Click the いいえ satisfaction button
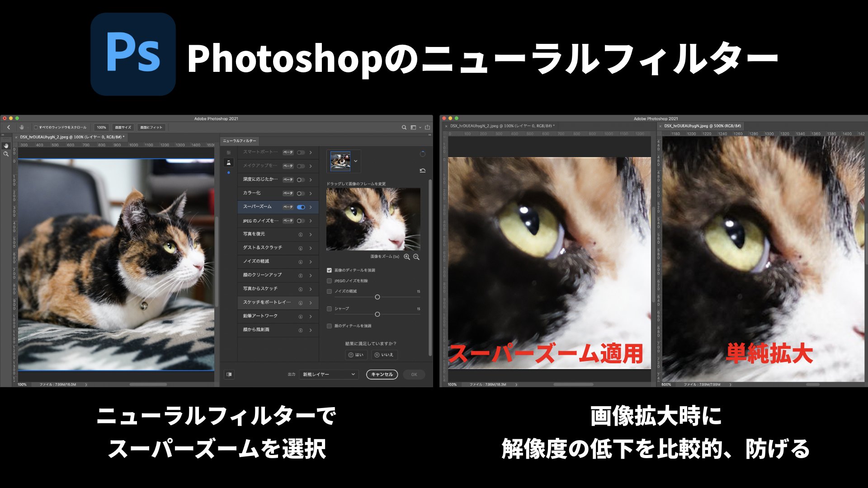Viewport: 868px width, 488px height. pos(384,355)
